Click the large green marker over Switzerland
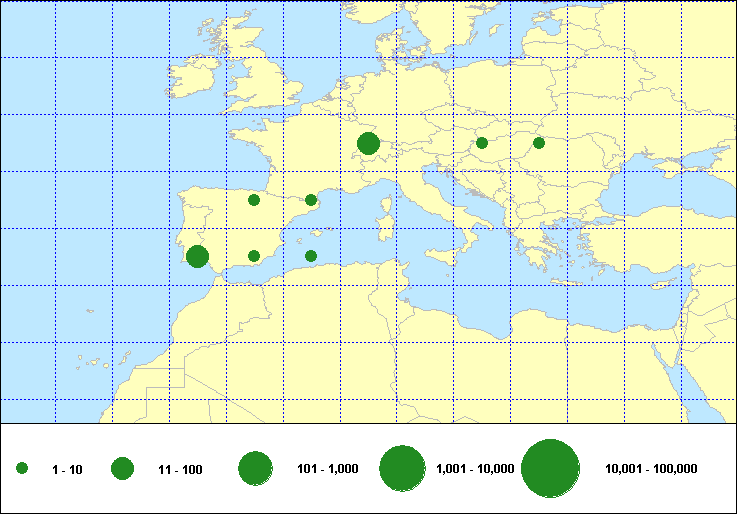 pos(368,144)
